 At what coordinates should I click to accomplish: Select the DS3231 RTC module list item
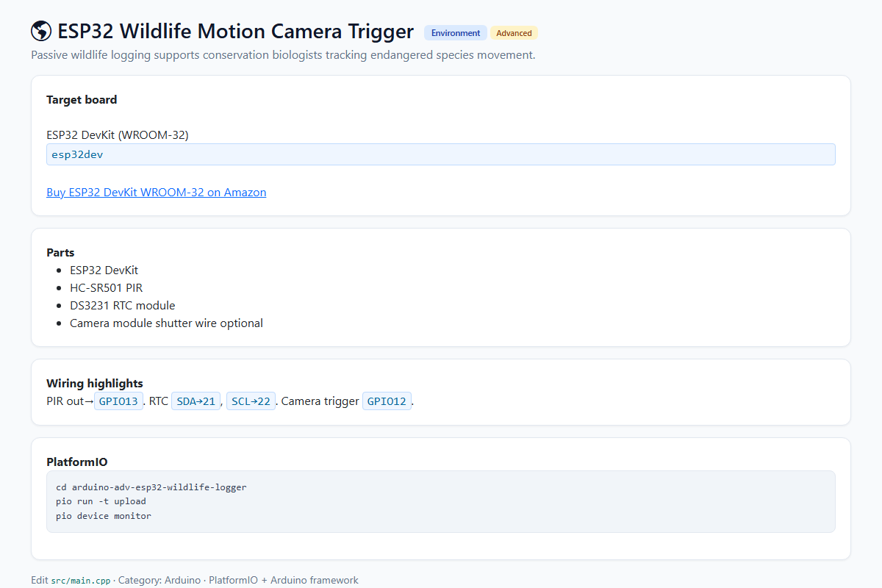click(122, 306)
